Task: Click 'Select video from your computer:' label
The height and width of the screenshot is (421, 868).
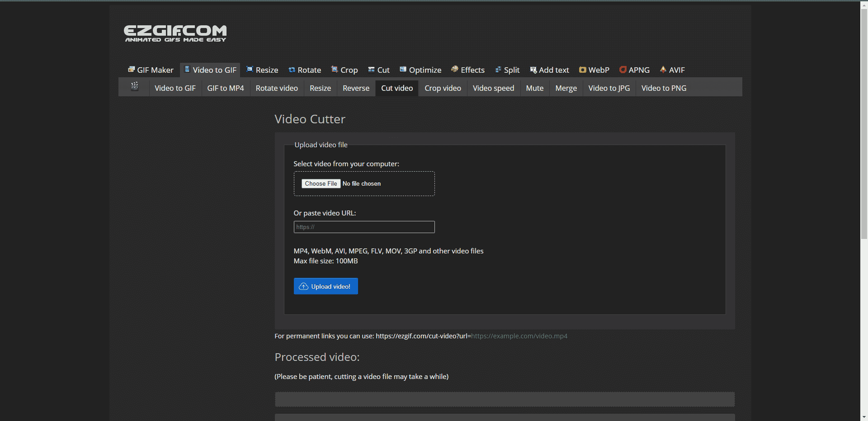Action: tap(346, 164)
